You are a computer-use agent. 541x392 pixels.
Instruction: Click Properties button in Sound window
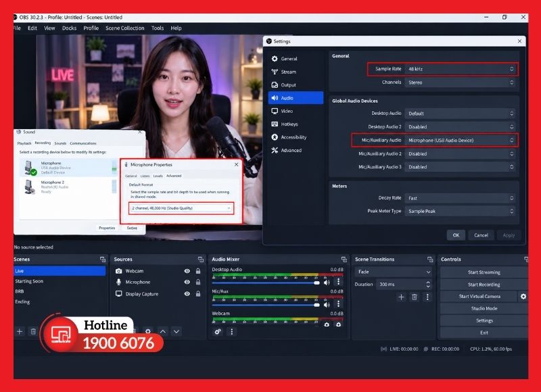pos(107,228)
